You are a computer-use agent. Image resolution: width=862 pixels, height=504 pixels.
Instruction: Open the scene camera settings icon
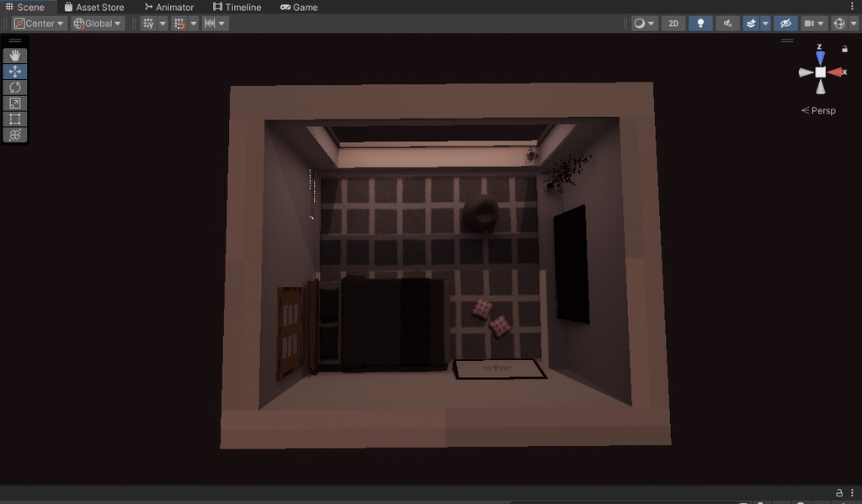[x=811, y=23]
